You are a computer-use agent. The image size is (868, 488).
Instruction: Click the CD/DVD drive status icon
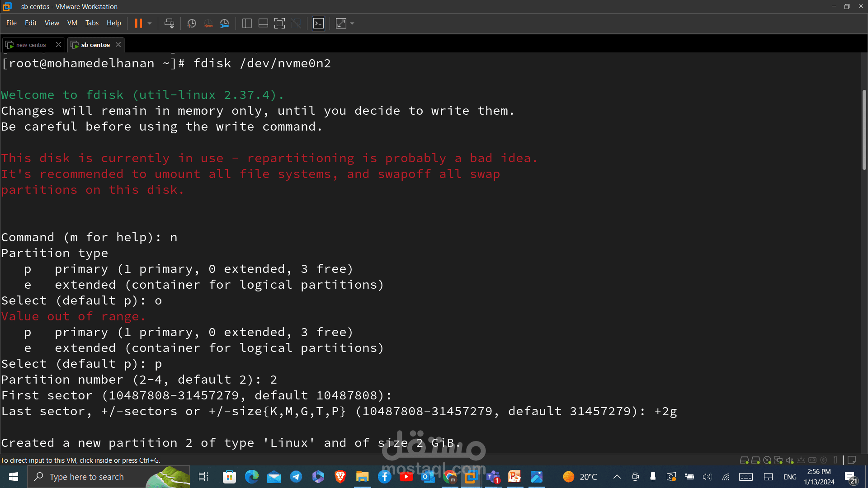[767, 460]
